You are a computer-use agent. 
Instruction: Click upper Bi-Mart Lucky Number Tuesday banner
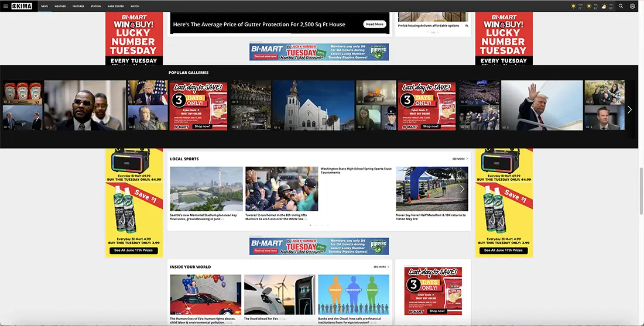point(319,52)
